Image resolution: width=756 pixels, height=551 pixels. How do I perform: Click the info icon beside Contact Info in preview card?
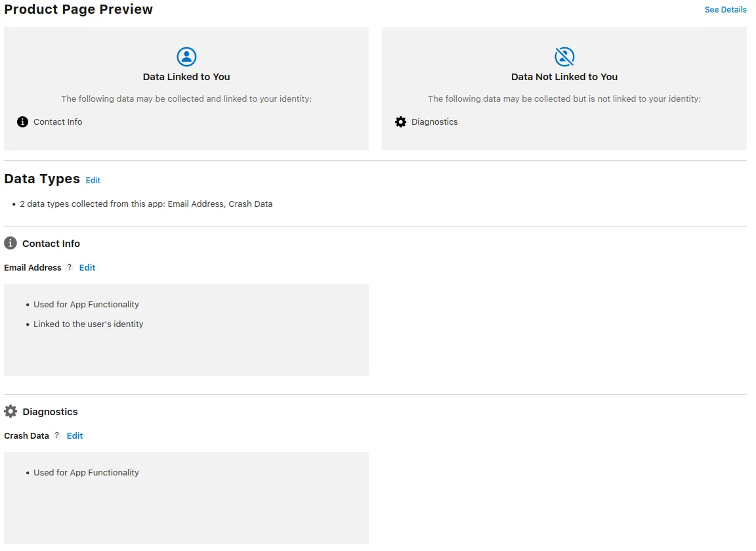click(x=22, y=121)
